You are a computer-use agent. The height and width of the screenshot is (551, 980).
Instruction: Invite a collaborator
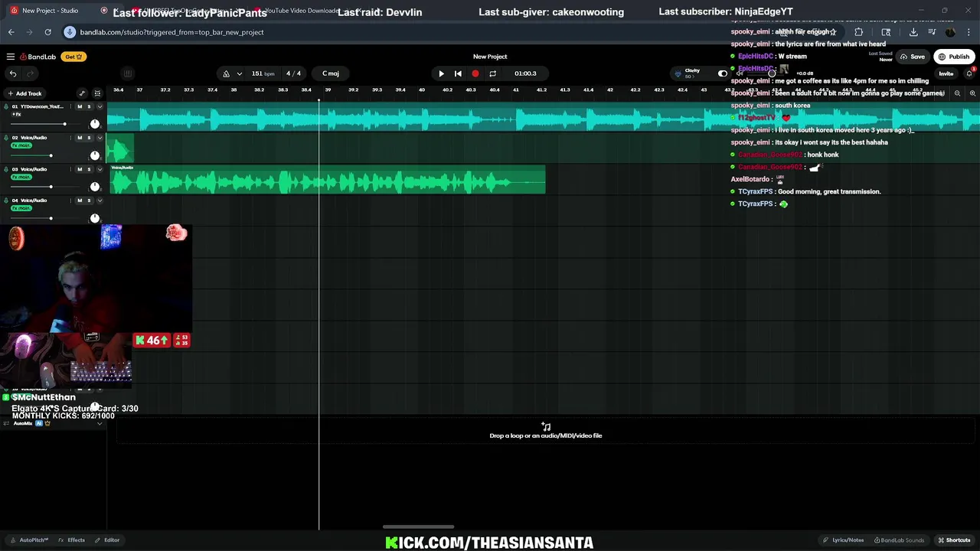[x=946, y=73]
